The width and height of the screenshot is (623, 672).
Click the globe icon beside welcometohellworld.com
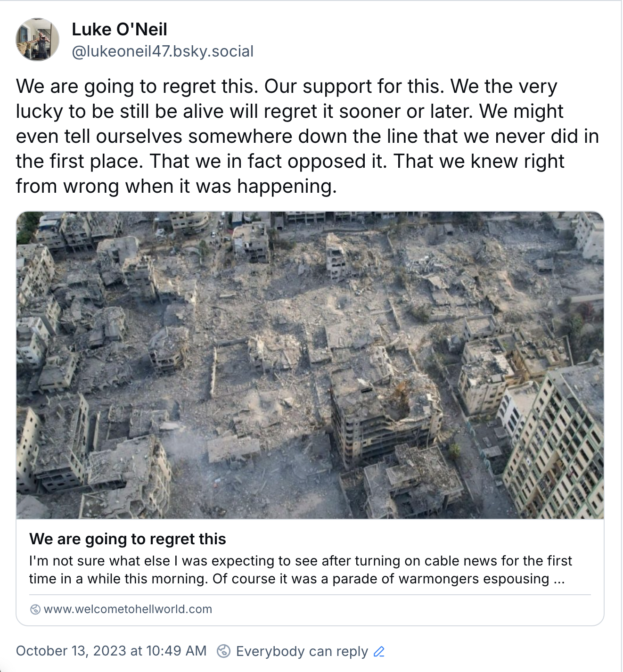pyautogui.click(x=35, y=609)
